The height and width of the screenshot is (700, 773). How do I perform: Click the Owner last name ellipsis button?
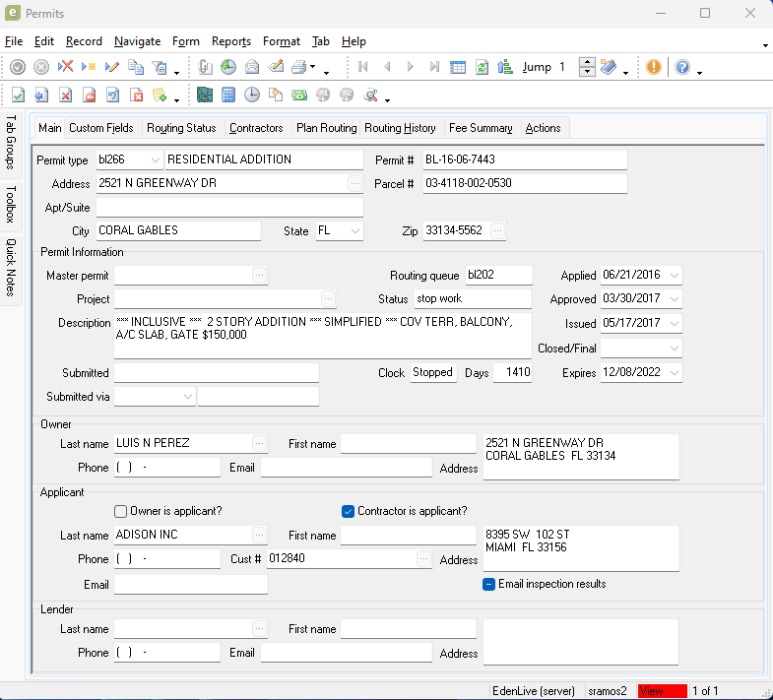click(259, 443)
